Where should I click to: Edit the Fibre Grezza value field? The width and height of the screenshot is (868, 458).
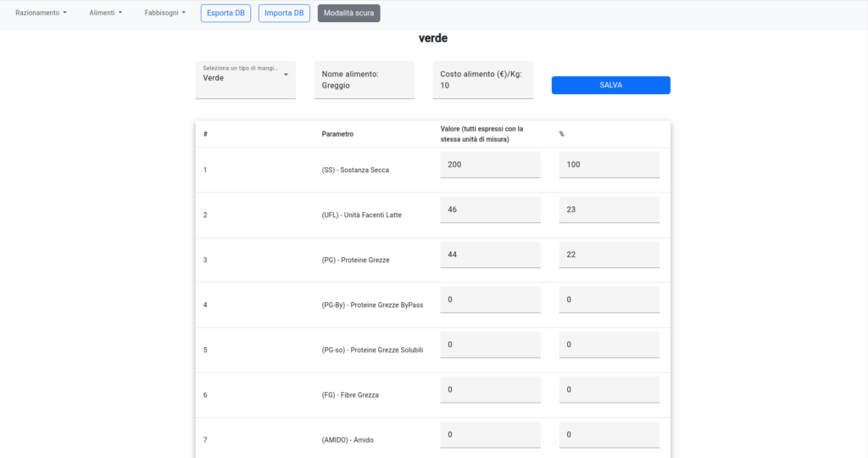(490, 389)
